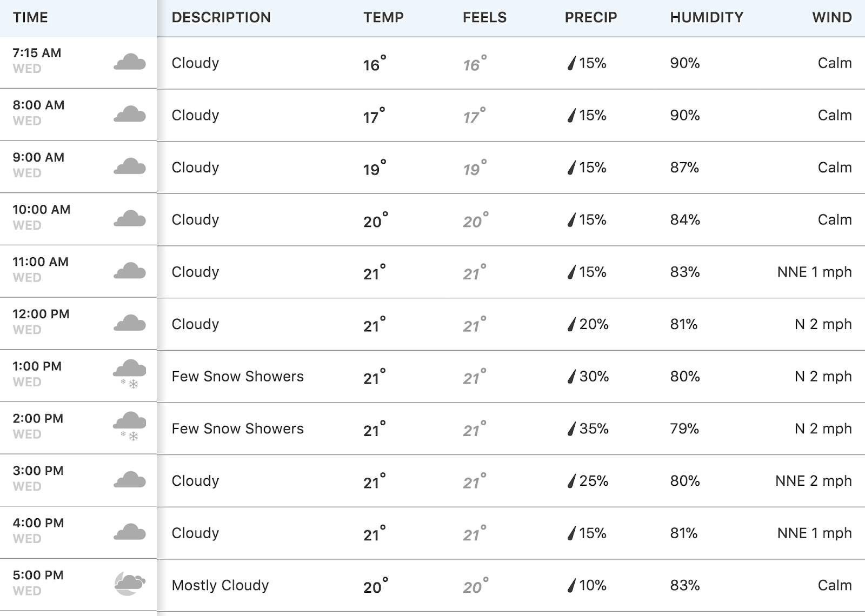
Task: Click the raindrop icon beside 10% precip
Action: 571,586
